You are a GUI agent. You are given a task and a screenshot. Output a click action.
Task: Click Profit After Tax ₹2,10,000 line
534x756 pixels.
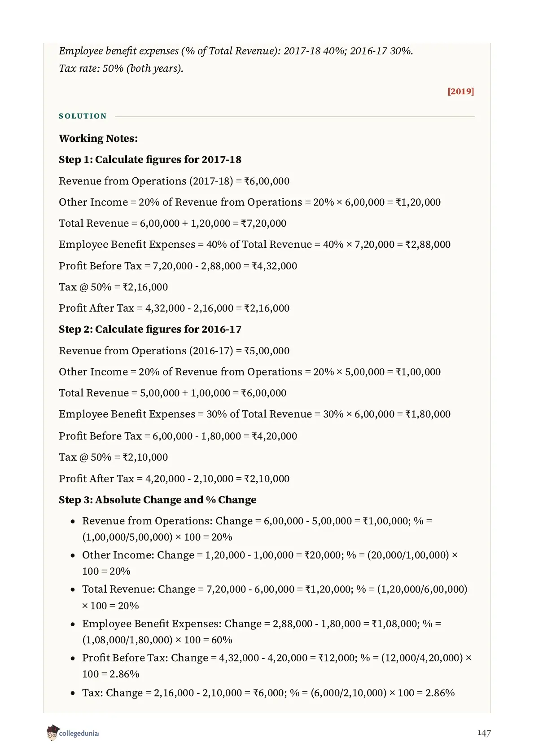174,479
